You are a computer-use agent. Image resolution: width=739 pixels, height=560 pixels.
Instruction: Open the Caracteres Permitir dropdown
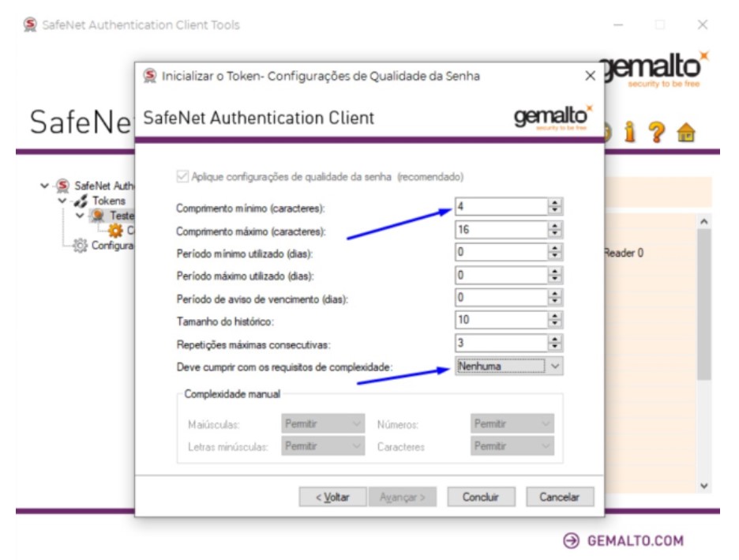pos(512,446)
